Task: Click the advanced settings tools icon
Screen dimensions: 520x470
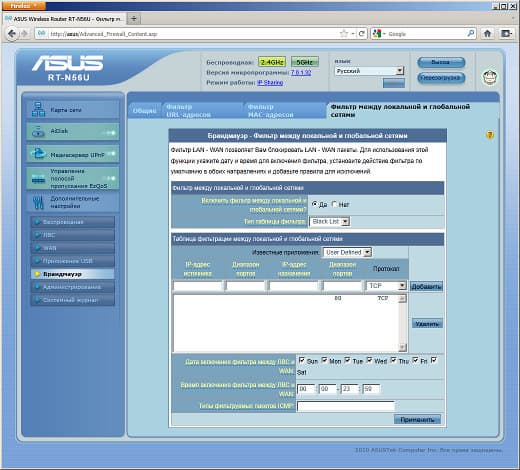Action: tap(38, 202)
